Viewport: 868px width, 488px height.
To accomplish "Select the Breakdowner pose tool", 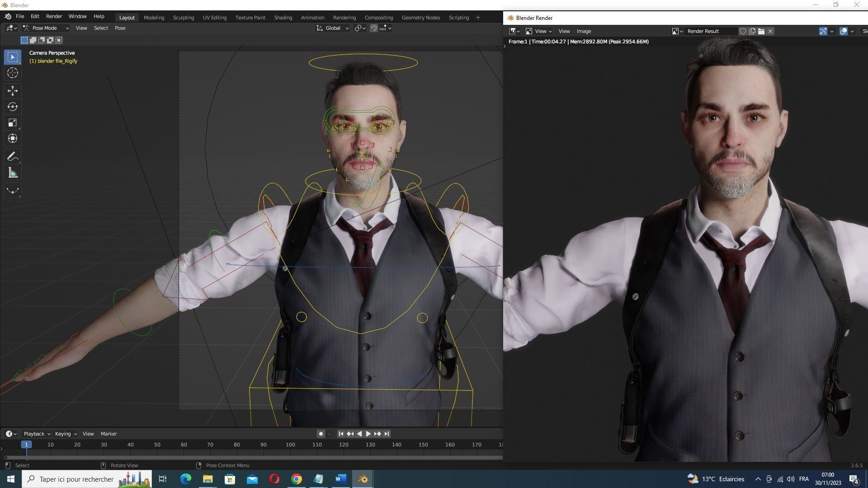I will click(13, 191).
